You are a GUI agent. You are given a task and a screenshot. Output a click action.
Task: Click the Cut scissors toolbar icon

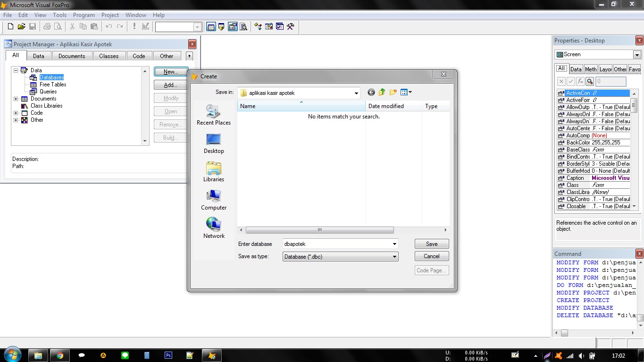(72, 26)
